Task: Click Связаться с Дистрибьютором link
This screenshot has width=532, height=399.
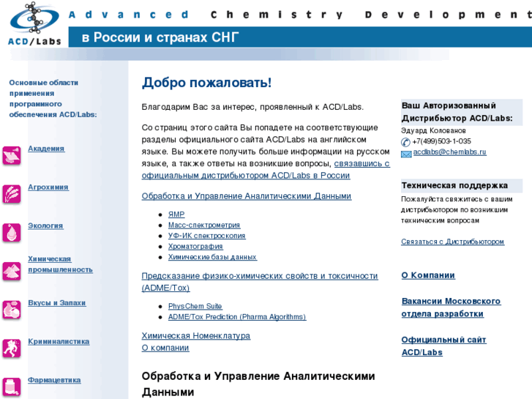Action: pos(453,242)
